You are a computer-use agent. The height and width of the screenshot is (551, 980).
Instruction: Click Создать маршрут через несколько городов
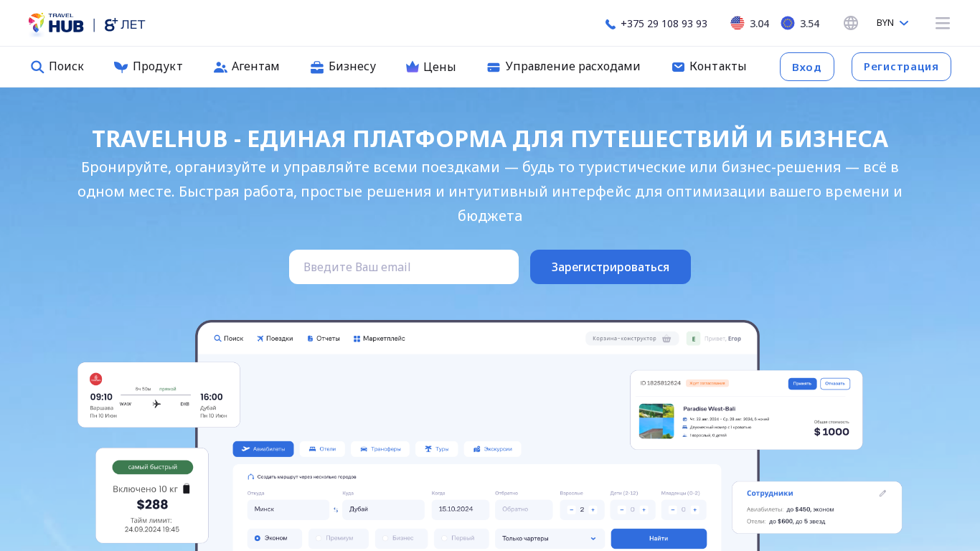pyautogui.click(x=301, y=476)
